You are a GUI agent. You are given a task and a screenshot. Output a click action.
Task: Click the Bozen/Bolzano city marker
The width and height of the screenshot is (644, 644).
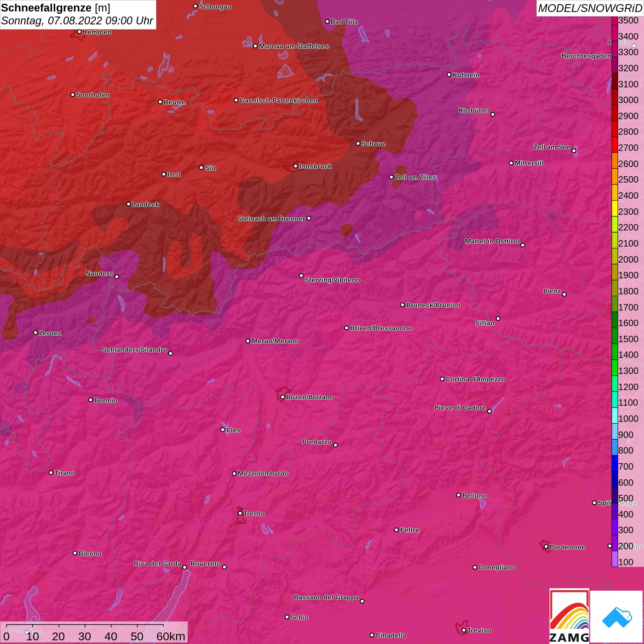pyautogui.click(x=282, y=397)
